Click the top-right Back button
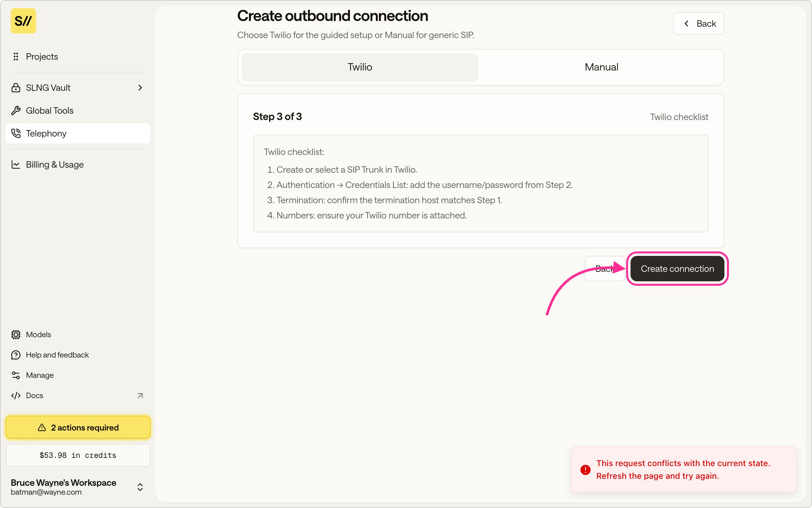 pyautogui.click(x=698, y=23)
